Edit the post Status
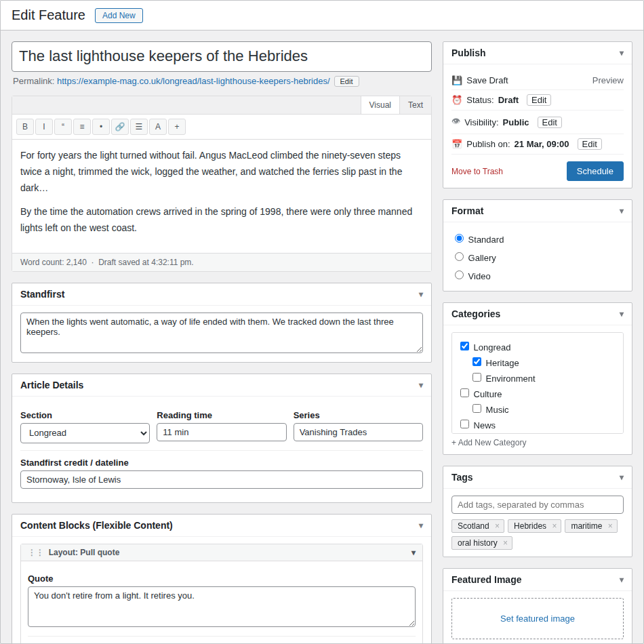 (x=539, y=100)
